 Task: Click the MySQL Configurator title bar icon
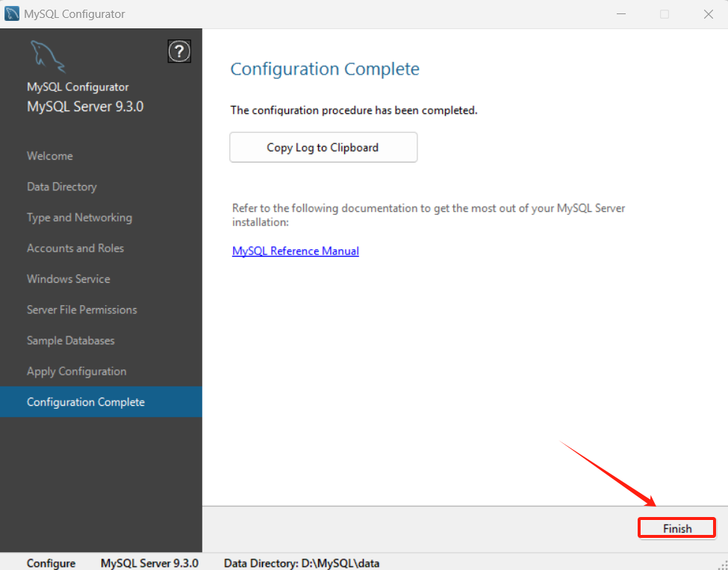pyautogui.click(x=12, y=14)
